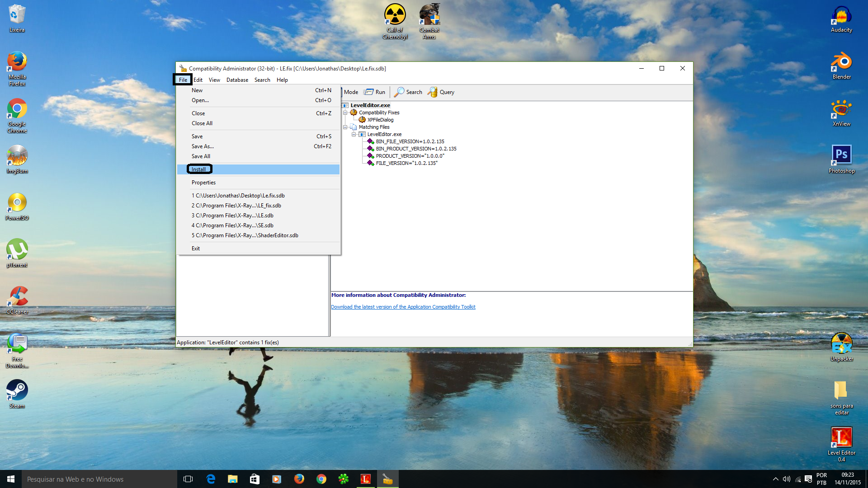Choose Exit from the File menu
868x488 pixels.
pos(258,249)
